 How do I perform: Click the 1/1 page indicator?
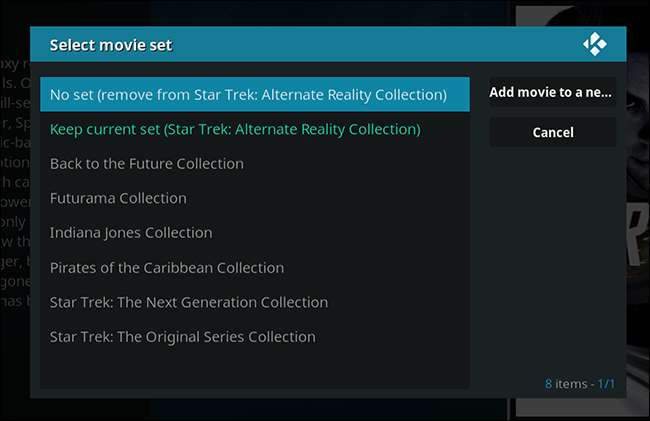click(x=606, y=384)
